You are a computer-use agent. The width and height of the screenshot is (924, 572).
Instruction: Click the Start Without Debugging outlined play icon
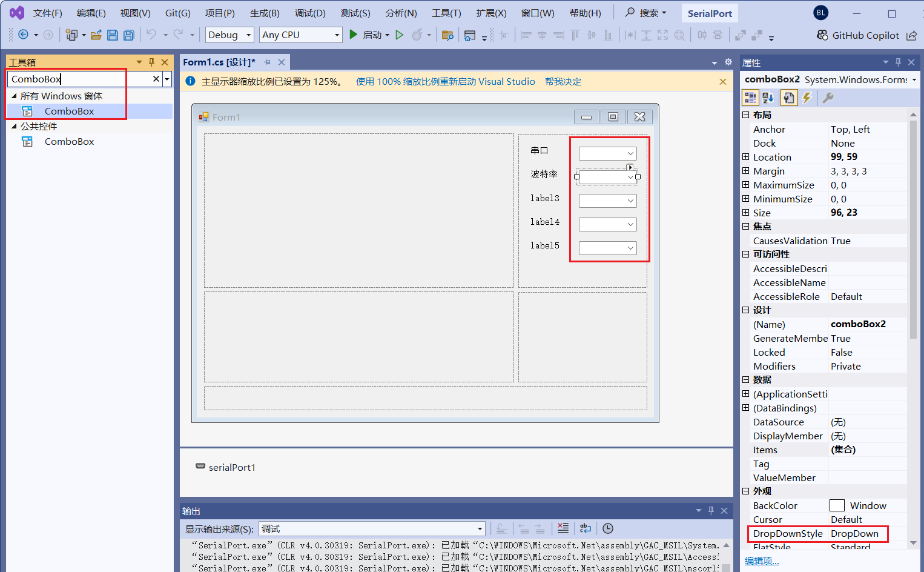[399, 35]
